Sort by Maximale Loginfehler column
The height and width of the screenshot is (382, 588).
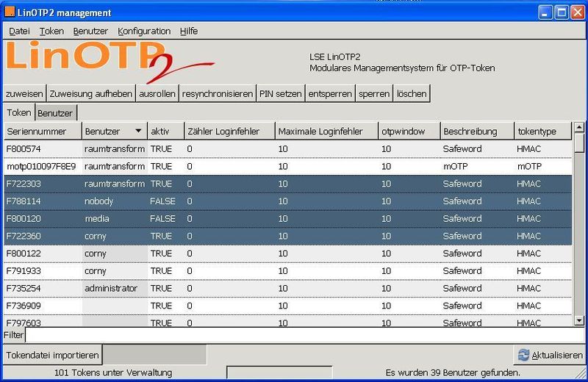(x=326, y=131)
